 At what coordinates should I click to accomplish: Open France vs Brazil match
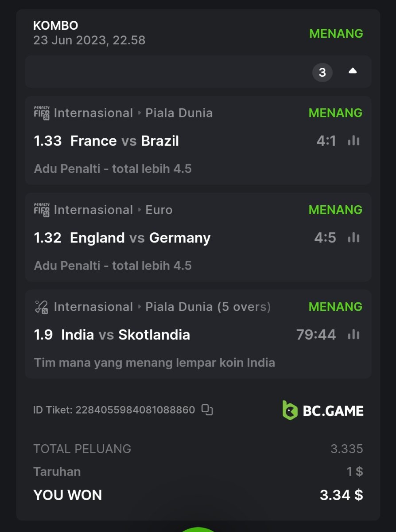(124, 141)
